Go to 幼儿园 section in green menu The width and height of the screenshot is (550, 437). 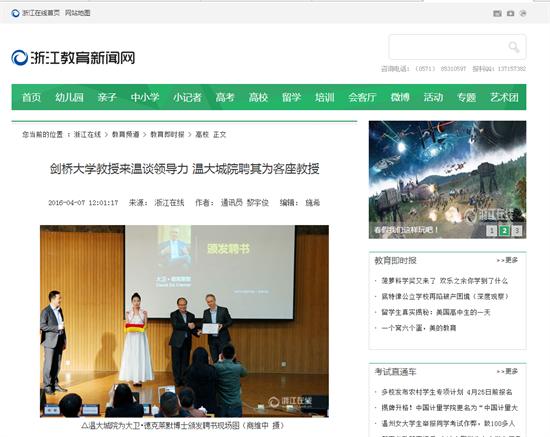pyautogui.click(x=69, y=97)
